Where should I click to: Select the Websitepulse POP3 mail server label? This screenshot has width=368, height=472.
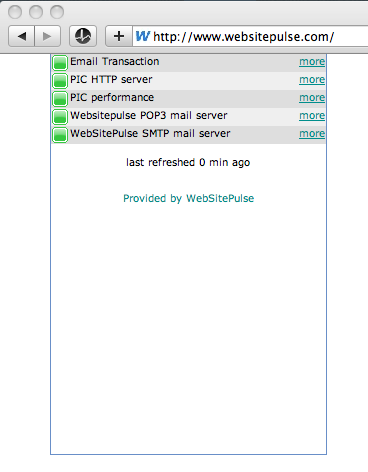coord(149,116)
